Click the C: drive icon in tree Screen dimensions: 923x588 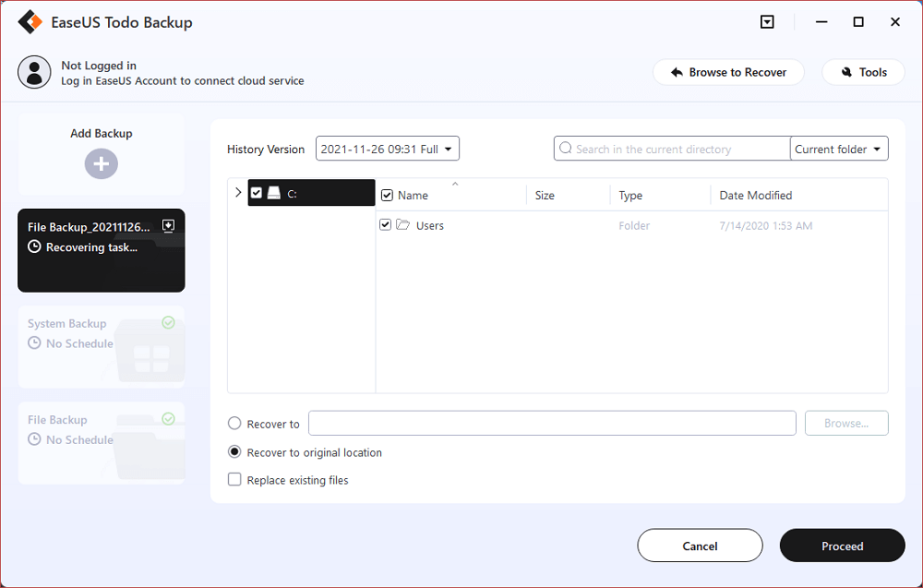tap(274, 193)
